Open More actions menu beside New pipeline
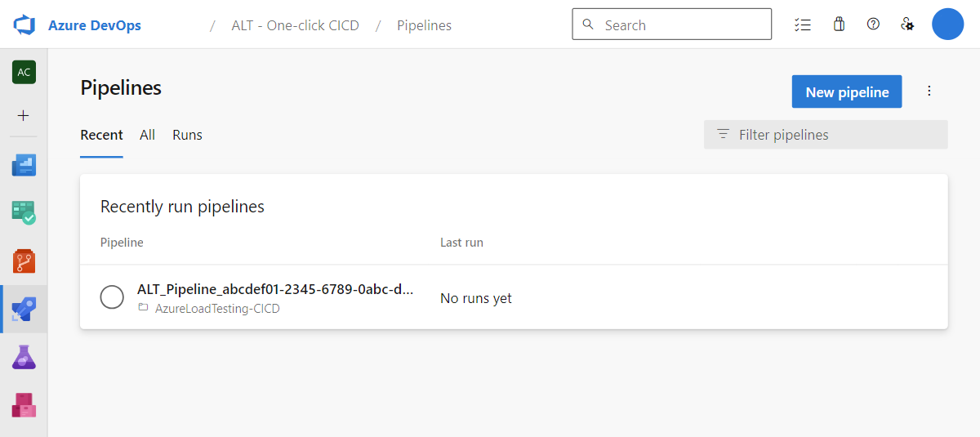Viewport: 980px width, 437px height. [x=929, y=91]
